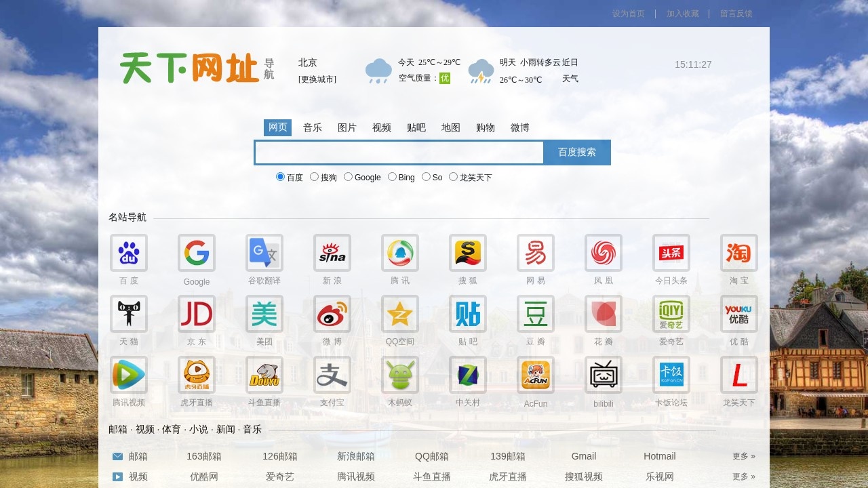Select the So search engine radio
The width and height of the screenshot is (868, 488).
[426, 177]
